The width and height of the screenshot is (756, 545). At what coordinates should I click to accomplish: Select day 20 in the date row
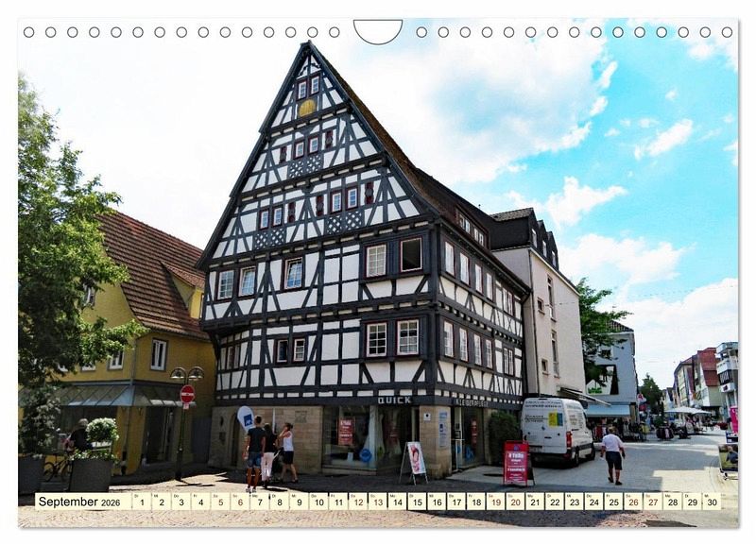tap(515, 502)
